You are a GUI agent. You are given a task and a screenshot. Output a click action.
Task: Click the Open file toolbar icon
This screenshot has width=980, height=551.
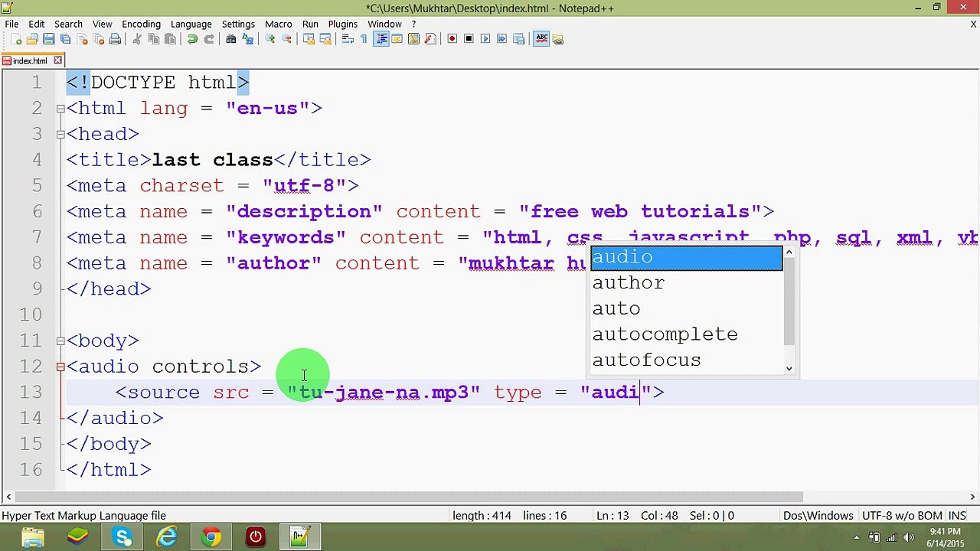[x=31, y=39]
